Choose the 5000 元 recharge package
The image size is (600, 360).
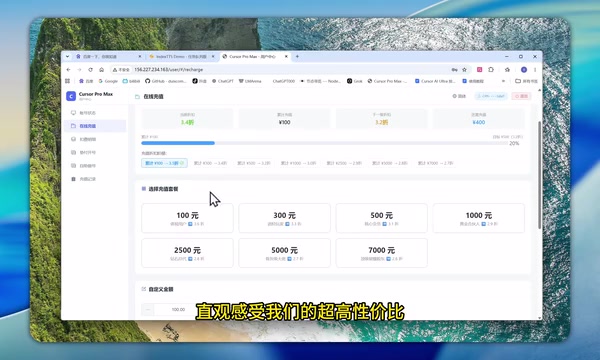pos(284,253)
